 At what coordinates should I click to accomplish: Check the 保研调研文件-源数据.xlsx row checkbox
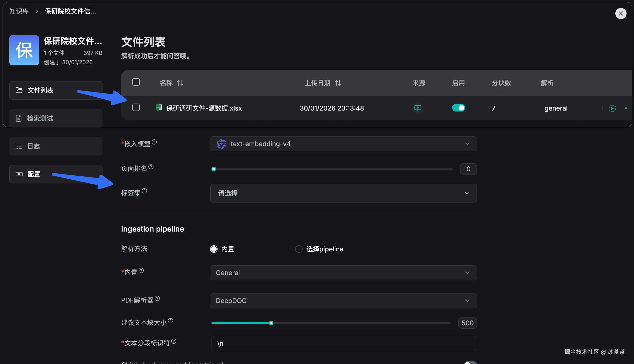(x=136, y=108)
